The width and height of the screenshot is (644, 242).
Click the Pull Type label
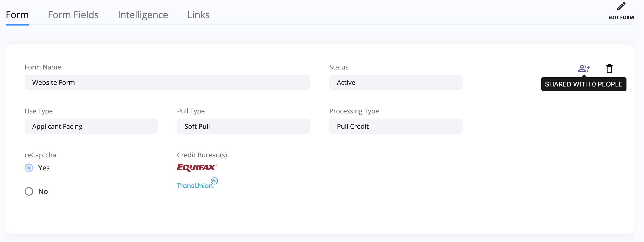click(x=191, y=111)
